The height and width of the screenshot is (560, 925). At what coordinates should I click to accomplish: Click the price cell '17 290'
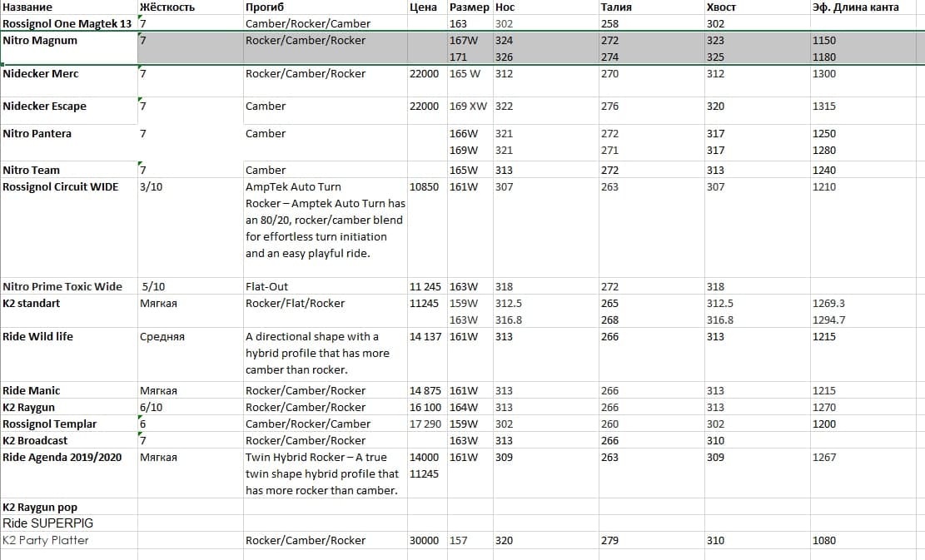click(427, 424)
